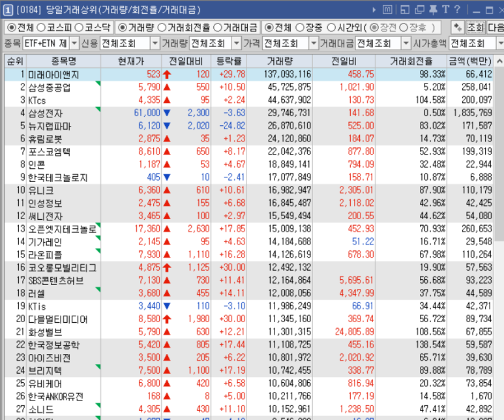Open help with the question mark icon
Viewport: 504px width, 420px height.
coord(458,10)
